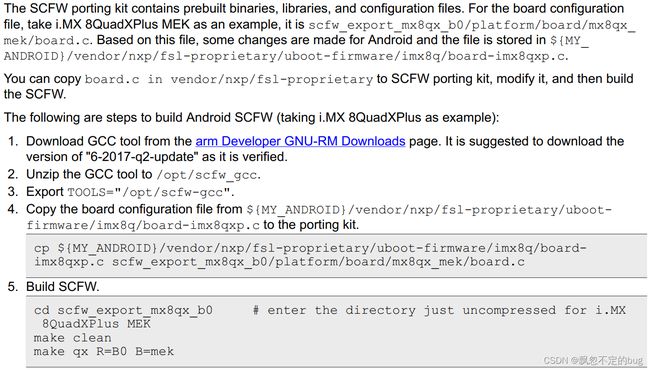Click the 'make qx R=B0 B=mek' line
This screenshot has width=650, height=370.
104,351
